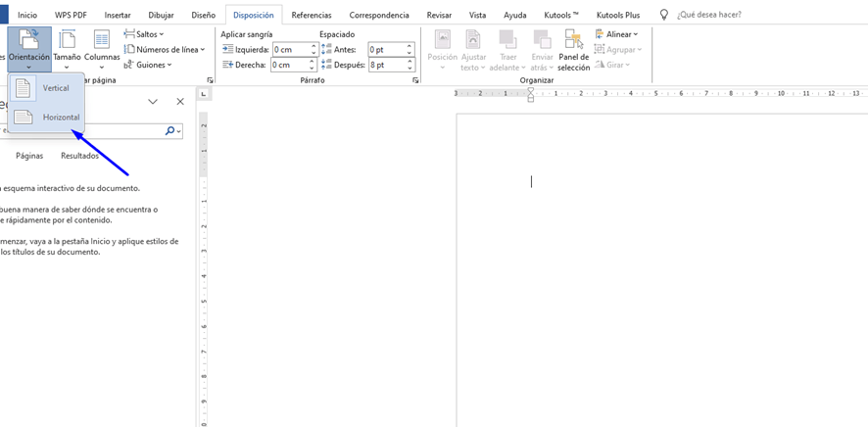Decrease the Derecha indent with down arrow
This screenshot has height=427, width=868.
click(x=313, y=68)
